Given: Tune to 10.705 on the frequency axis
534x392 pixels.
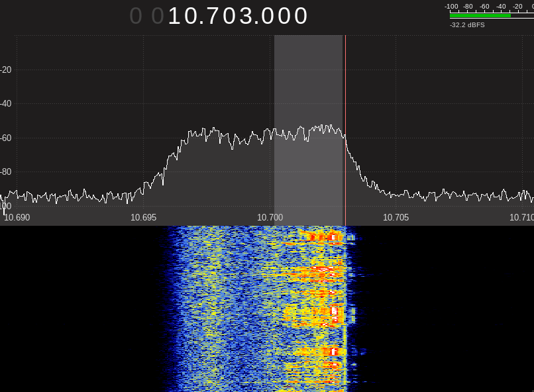Looking at the screenshot, I should (396, 217).
